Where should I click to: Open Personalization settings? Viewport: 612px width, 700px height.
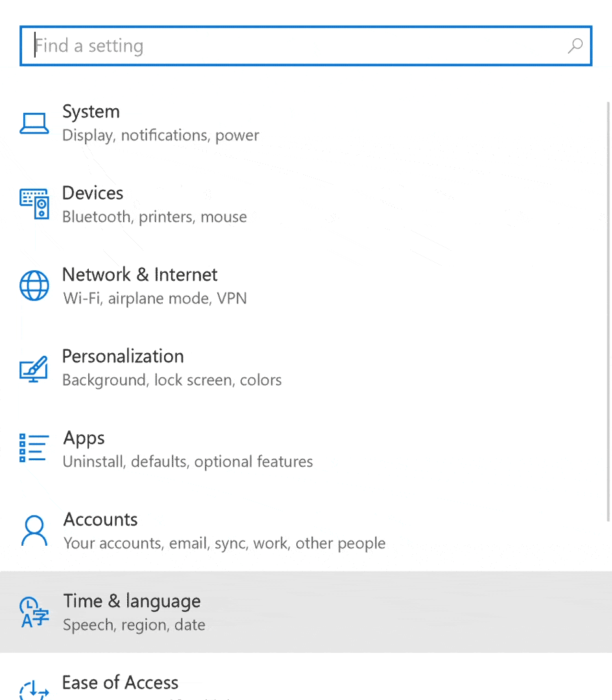(x=123, y=356)
